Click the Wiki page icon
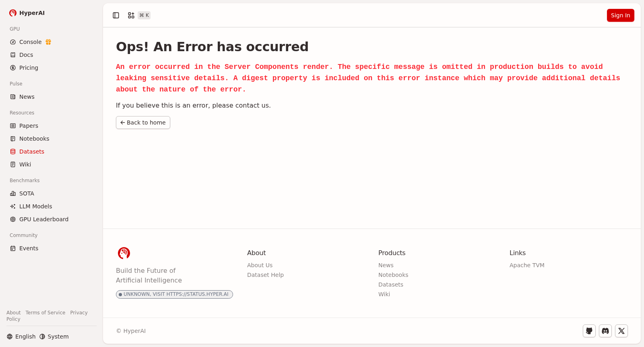This screenshot has height=347, width=644. pyautogui.click(x=13, y=164)
